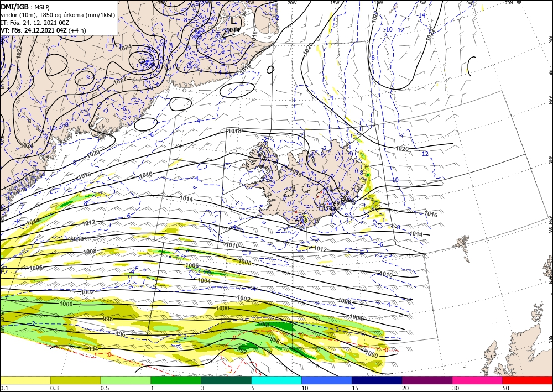Click the '68N' latitude label on right edge

[x=550, y=39]
